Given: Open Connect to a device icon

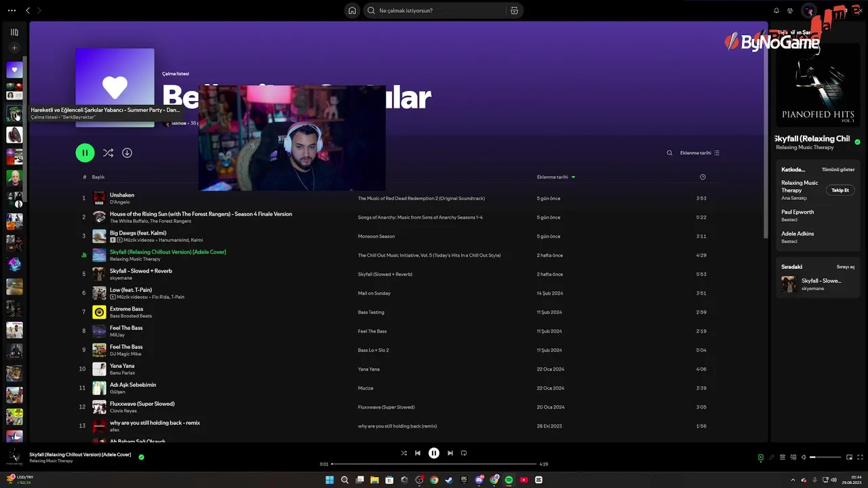Looking at the screenshot, I should (793, 457).
